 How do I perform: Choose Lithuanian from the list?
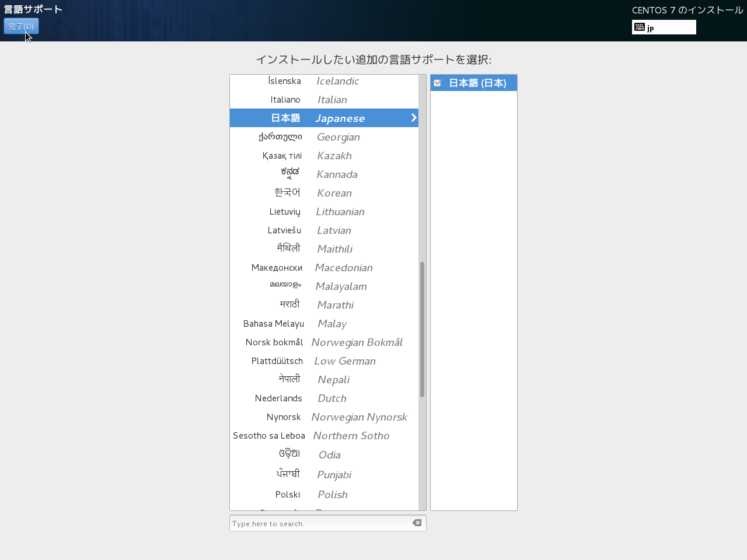point(324,212)
